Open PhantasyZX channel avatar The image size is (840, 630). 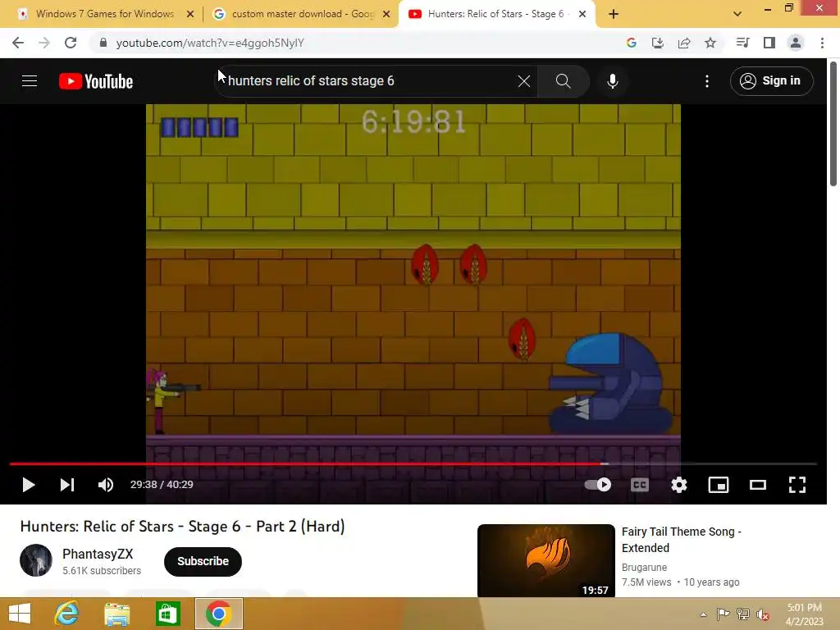click(36, 560)
